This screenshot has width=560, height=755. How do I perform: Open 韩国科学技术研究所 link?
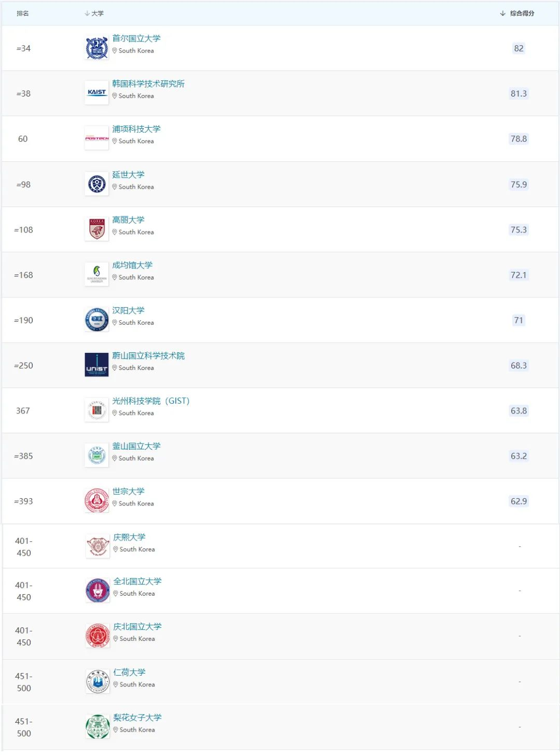point(148,84)
